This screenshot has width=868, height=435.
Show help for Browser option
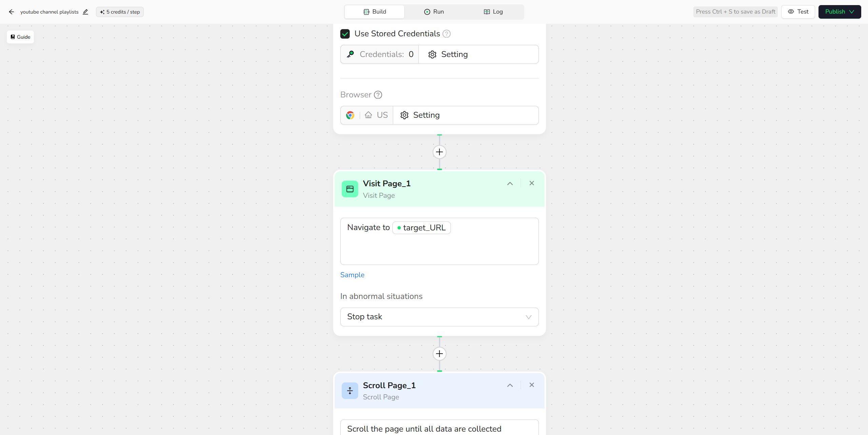[x=378, y=95]
